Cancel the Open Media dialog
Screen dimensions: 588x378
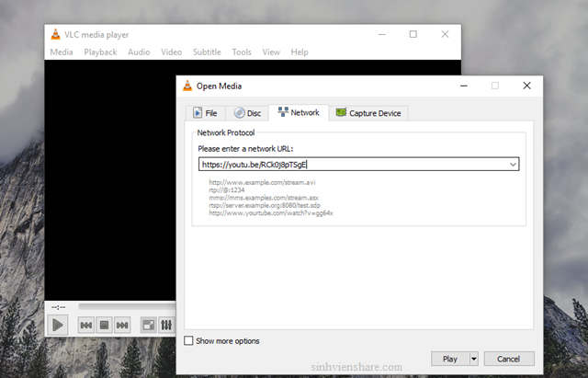pos(508,359)
